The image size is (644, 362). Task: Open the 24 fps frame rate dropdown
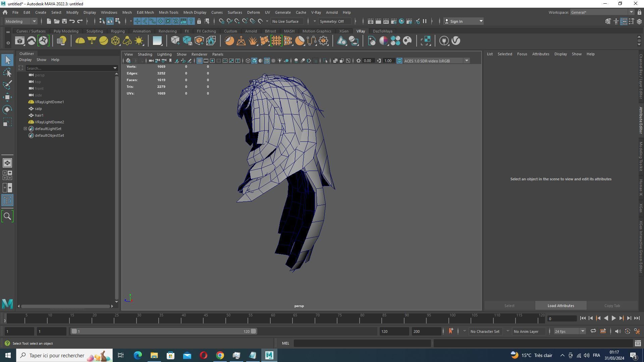click(570, 331)
